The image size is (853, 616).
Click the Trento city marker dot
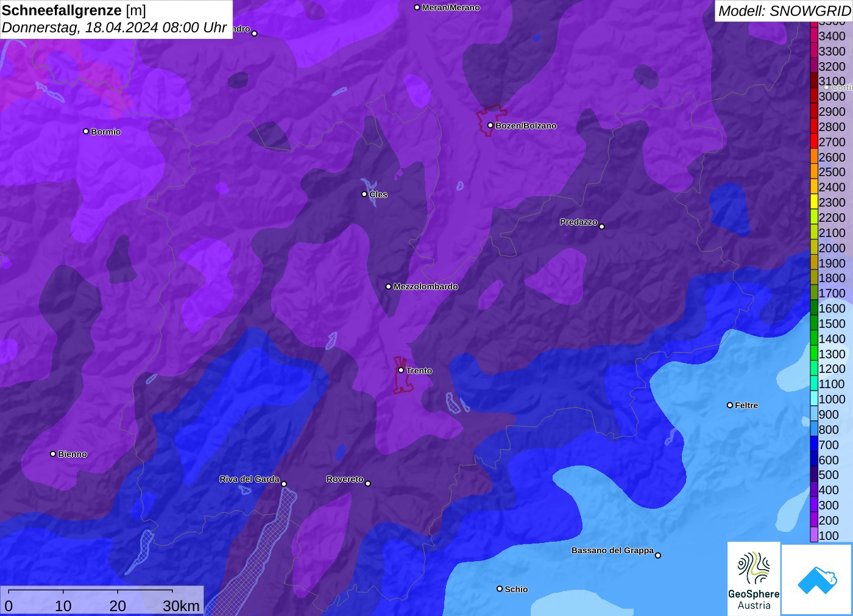pyautogui.click(x=401, y=370)
